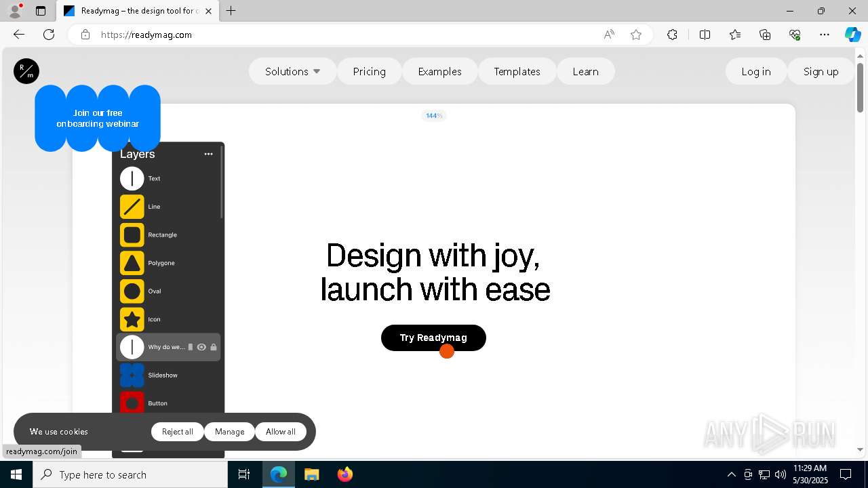868x488 pixels.
Task: Open Split screen view
Action: (x=705, y=35)
